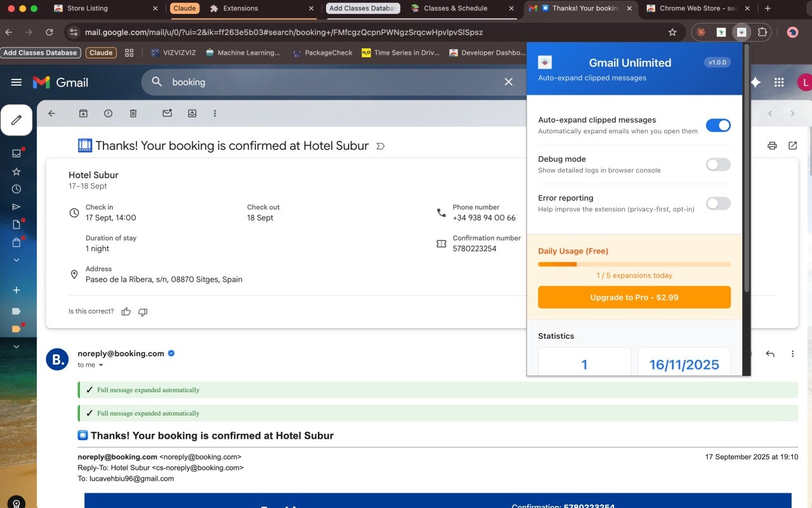Open Purchases shopping bag icon in sidebar
Viewport: 812px width, 508px height.
pos(16,242)
